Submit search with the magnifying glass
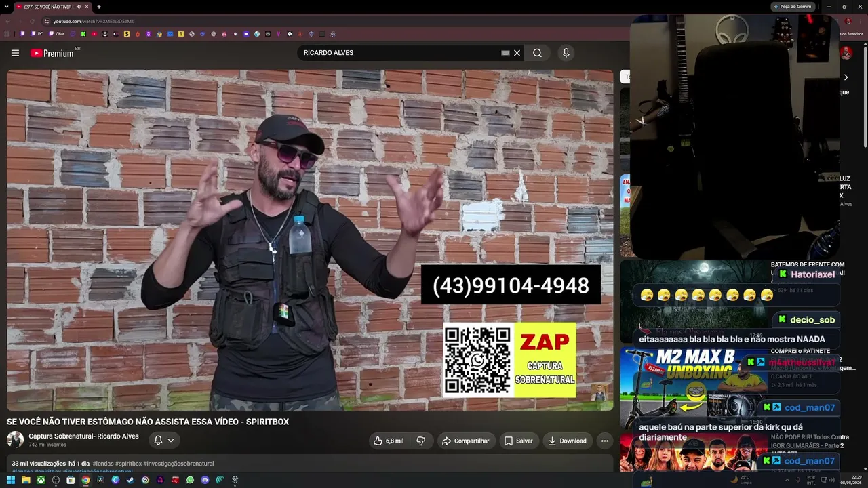The image size is (868, 488). (537, 53)
